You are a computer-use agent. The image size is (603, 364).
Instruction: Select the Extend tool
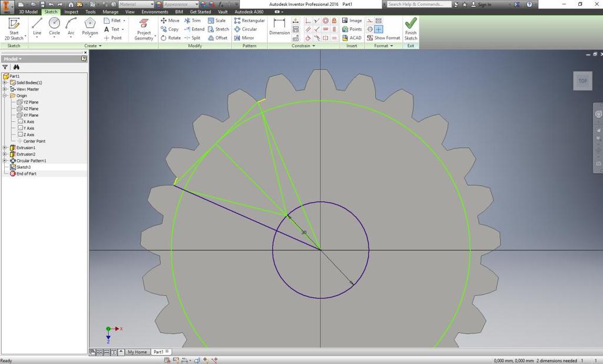pyautogui.click(x=194, y=29)
